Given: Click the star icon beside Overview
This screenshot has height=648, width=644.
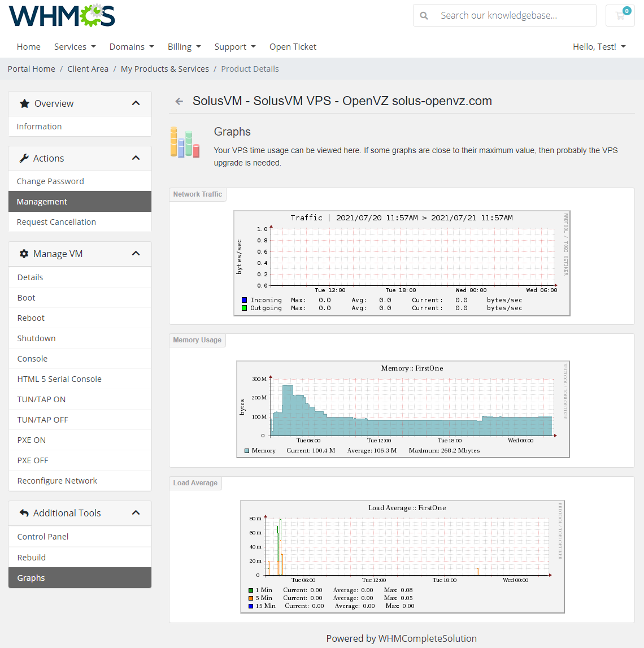Looking at the screenshot, I should (x=24, y=103).
